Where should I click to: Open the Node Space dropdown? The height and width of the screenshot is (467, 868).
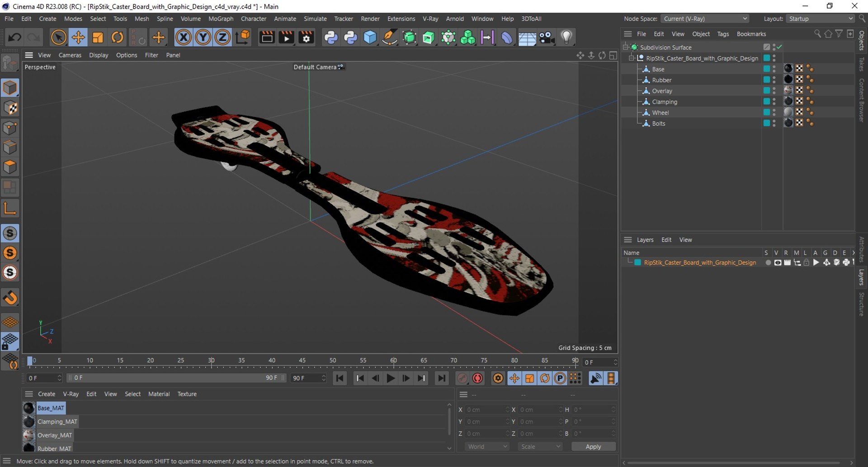705,19
